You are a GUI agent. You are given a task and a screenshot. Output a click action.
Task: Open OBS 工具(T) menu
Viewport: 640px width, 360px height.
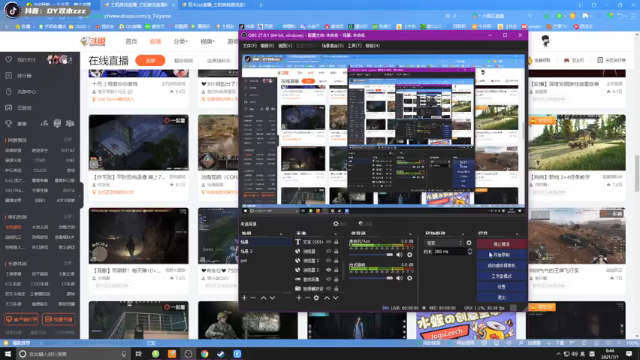pyautogui.click(x=355, y=46)
